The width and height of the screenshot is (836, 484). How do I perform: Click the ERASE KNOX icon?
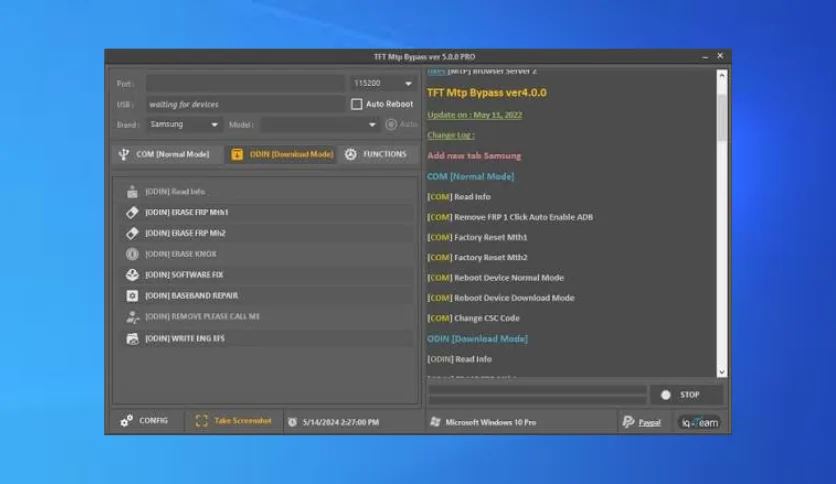(x=132, y=254)
